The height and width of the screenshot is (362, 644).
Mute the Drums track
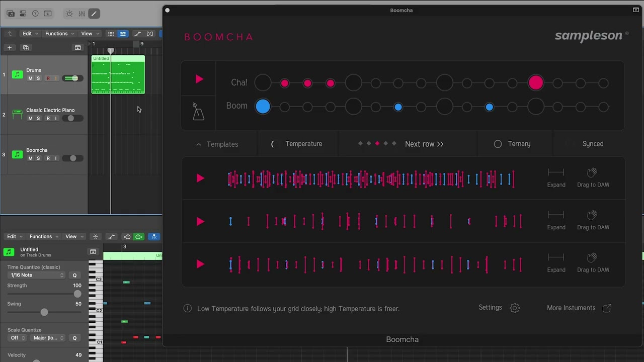coord(30,78)
